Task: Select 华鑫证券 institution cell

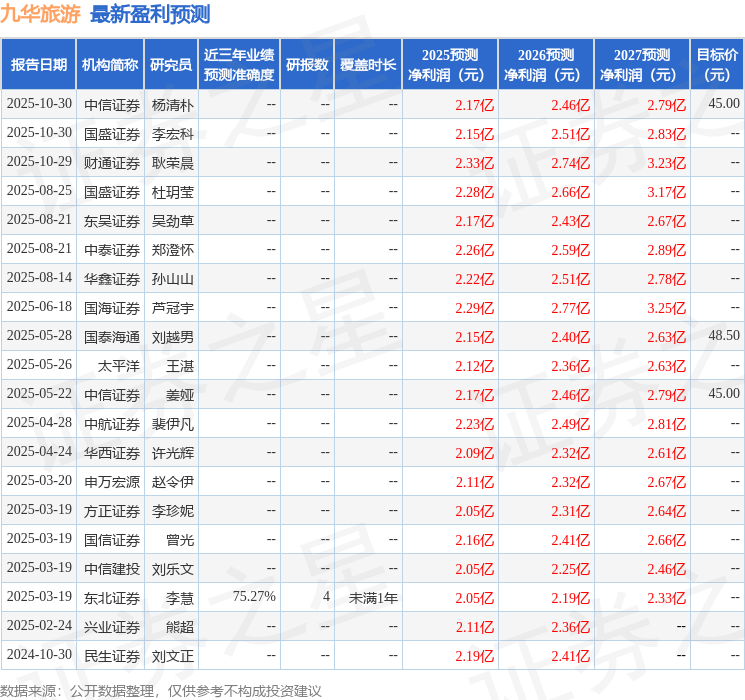Action: [x=112, y=279]
